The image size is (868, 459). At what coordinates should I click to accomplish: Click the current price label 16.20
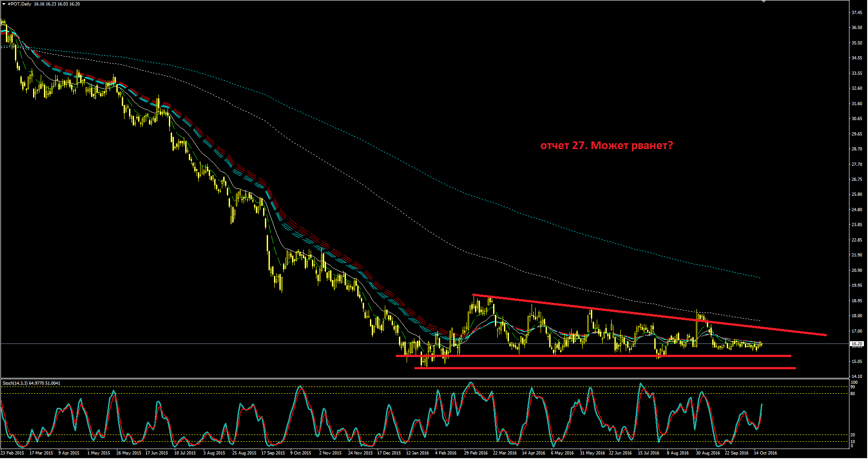click(x=857, y=344)
